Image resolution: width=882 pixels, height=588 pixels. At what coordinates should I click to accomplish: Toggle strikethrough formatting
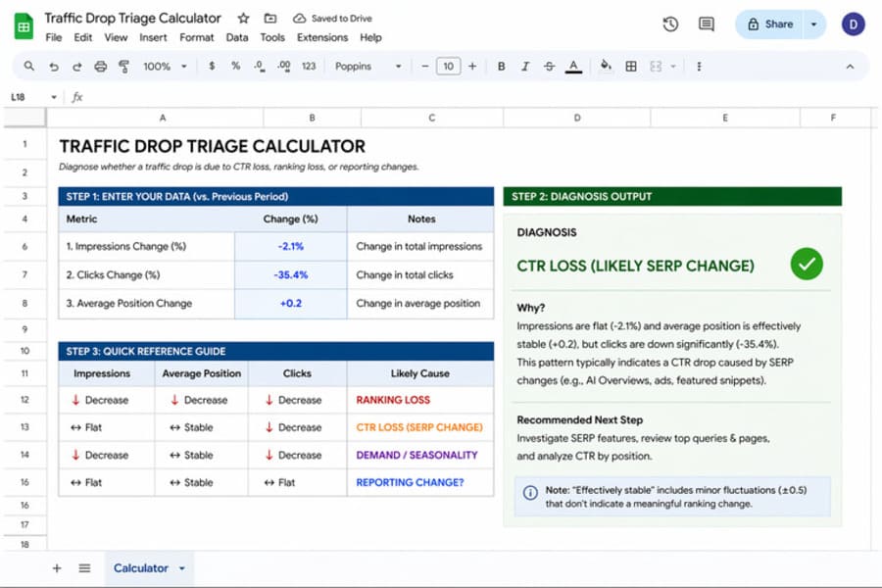[x=549, y=66]
